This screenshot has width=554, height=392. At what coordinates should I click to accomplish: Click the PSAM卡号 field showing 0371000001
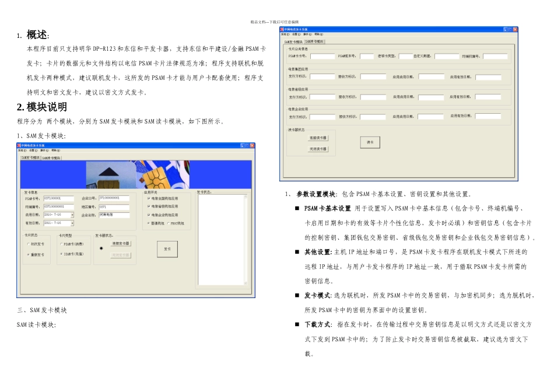coord(59,199)
